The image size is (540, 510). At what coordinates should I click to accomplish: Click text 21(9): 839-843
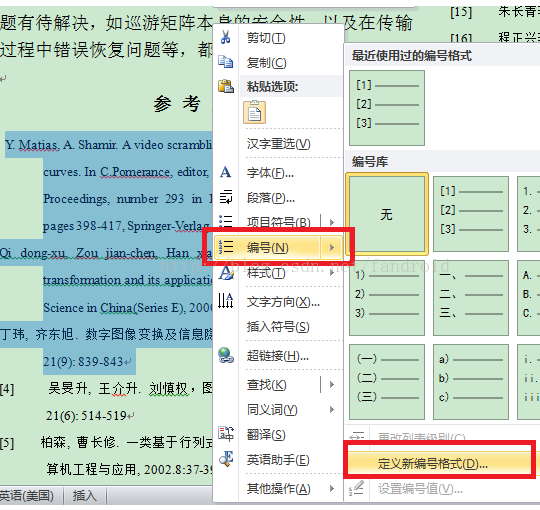point(83,362)
